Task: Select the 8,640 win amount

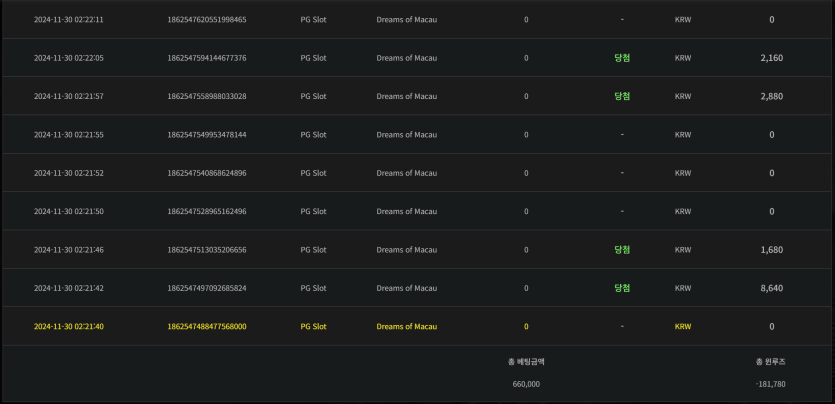Action: (x=771, y=288)
